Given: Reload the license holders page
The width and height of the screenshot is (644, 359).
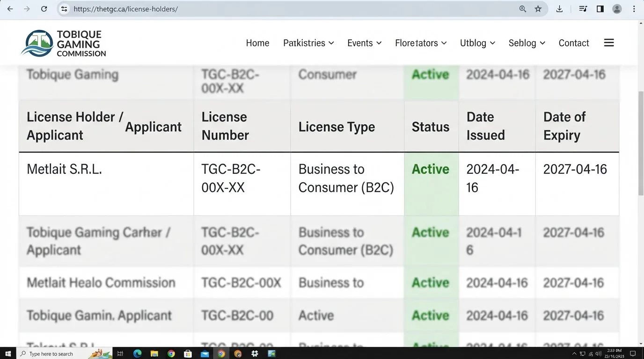Looking at the screenshot, I should [x=44, y=9].
